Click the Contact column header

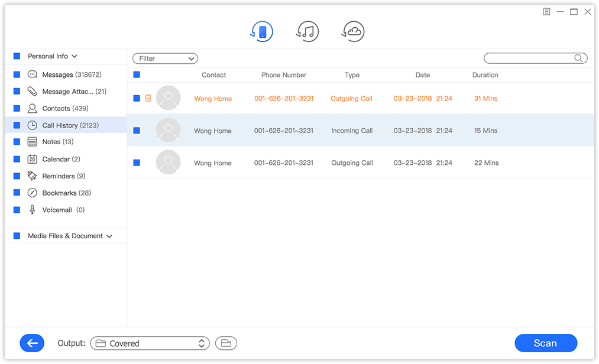(214, 75)
